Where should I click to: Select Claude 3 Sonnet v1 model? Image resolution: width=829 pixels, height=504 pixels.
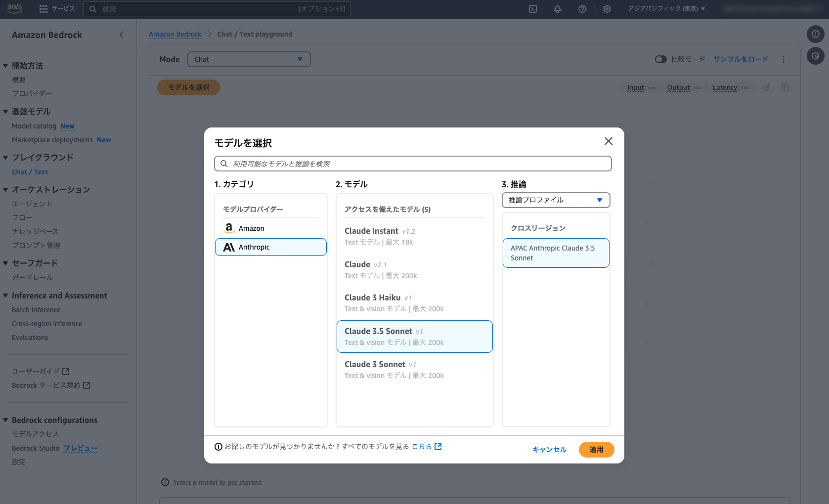415,370
